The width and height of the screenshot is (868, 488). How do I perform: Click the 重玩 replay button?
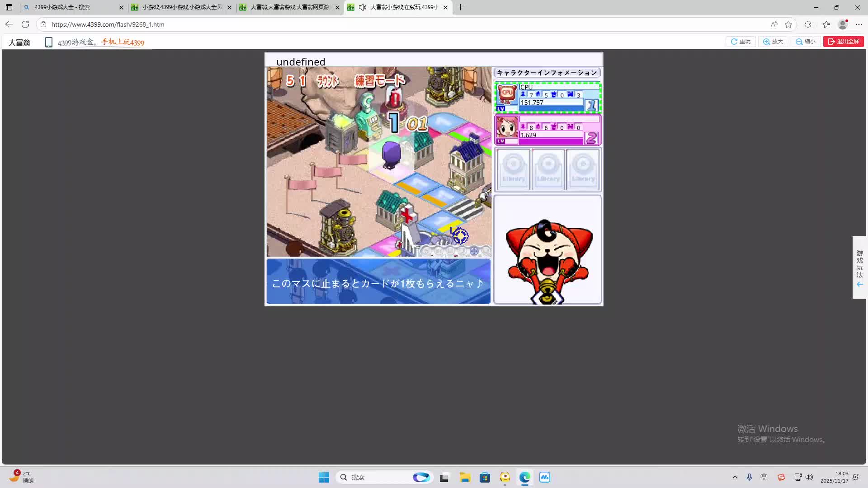[741, 42]
